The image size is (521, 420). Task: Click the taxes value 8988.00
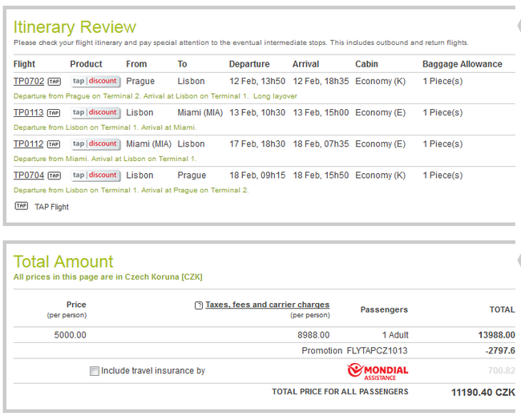(x=313, y=335)
